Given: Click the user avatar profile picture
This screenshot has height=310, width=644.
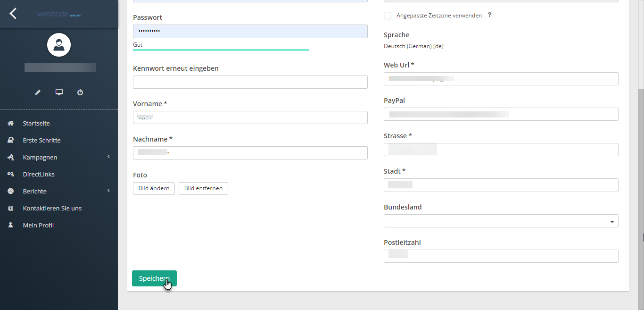Looking at the screenshot, I should pyautogui.click(x=59, y=45).
